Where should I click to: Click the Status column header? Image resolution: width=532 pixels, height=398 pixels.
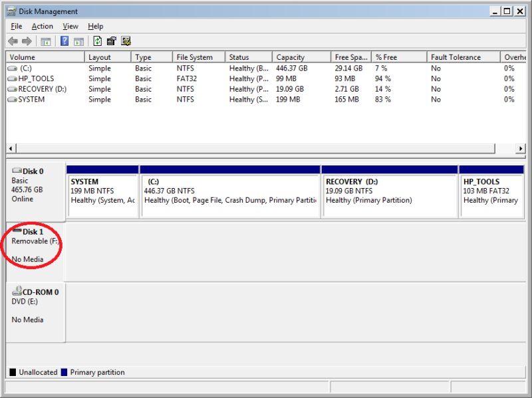[x=247, y=56]
